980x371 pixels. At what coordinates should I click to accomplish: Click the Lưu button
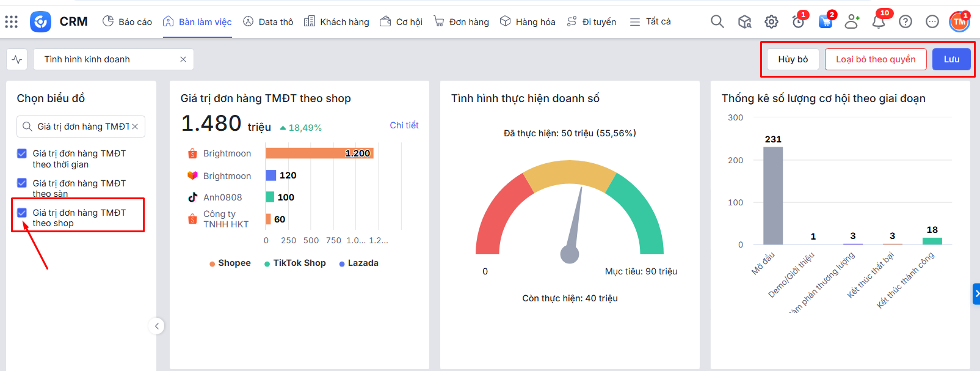[x=951, y=59]
